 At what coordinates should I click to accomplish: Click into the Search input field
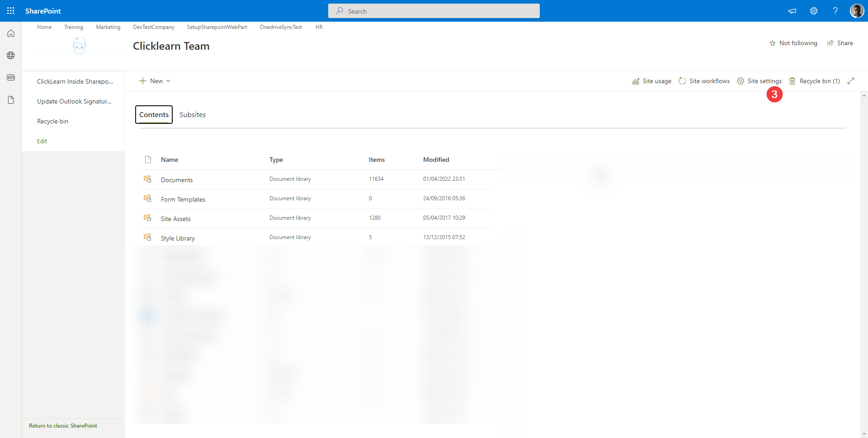pyautogui.click(x=434, y=11)
